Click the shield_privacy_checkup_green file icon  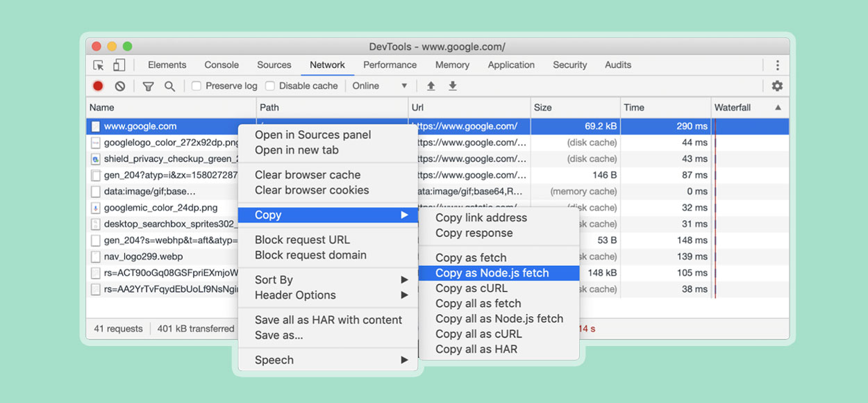click(96, 158)
